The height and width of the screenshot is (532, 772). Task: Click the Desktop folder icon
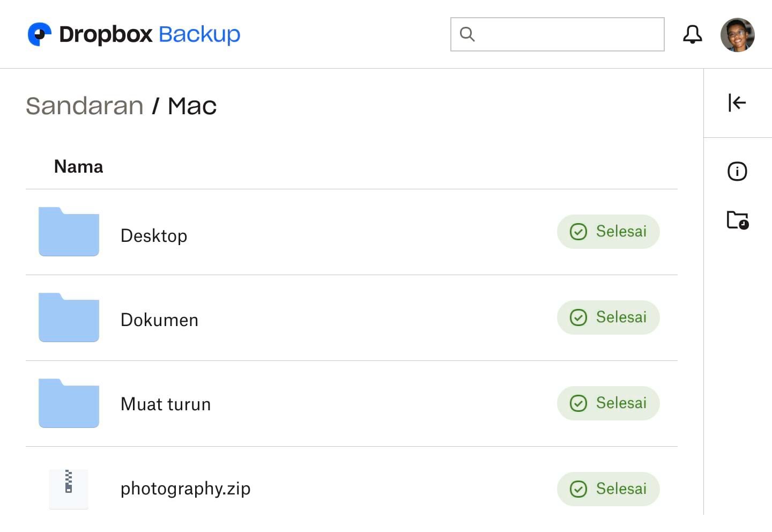(69, 232)
